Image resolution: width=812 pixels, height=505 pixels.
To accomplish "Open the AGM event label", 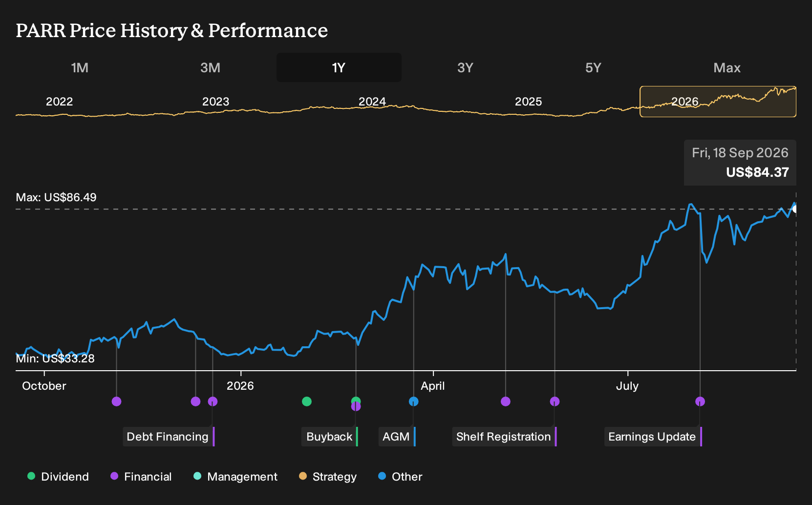I will pos(397,437).
